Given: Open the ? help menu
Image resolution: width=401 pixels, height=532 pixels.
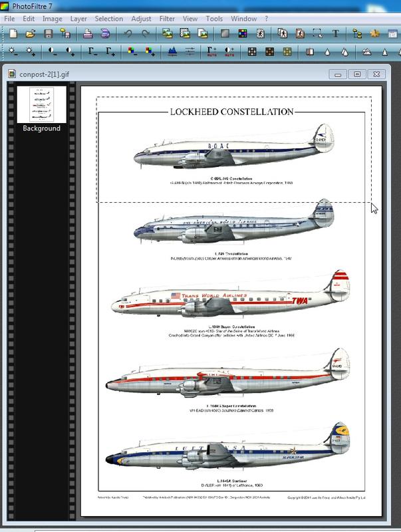Looking at the screenshot, I should coord(266,19).
